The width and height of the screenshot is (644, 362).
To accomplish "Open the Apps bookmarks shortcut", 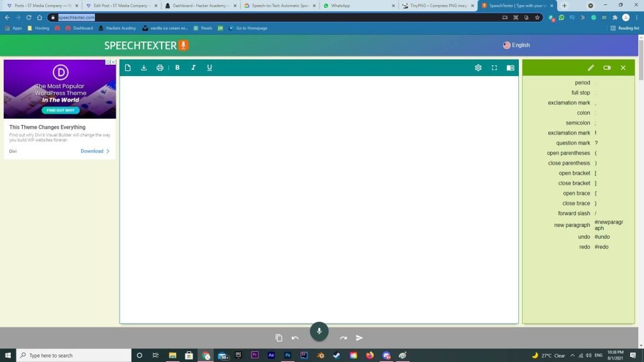I will click(14, 28).
